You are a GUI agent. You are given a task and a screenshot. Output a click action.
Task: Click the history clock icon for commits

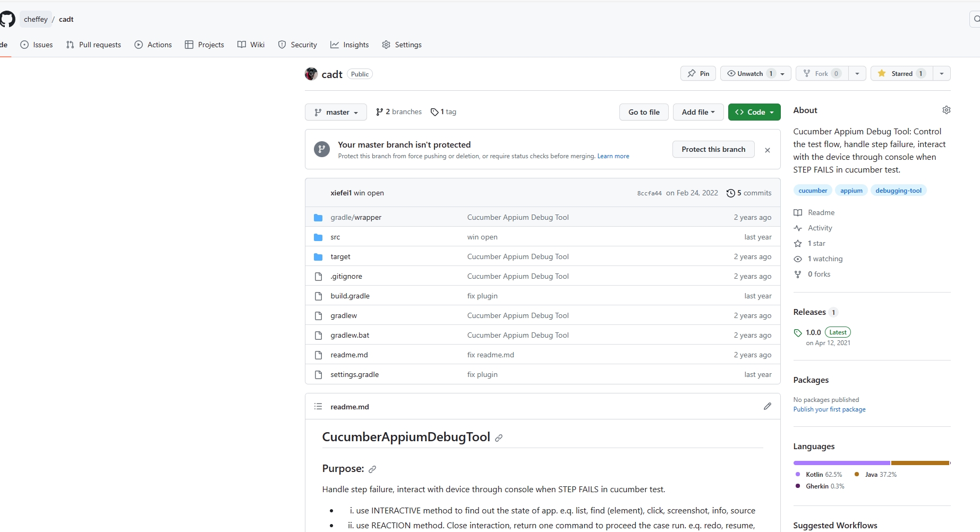pos(730,193)
